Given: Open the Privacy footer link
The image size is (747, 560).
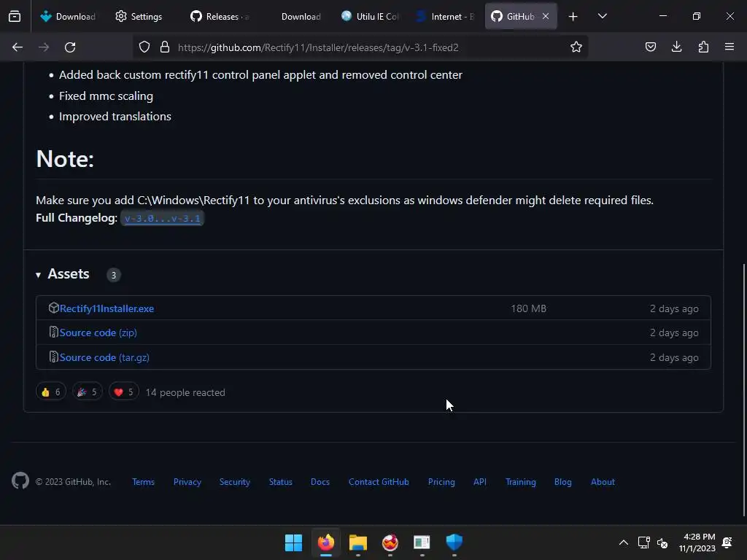Looking at the screenshot, I should coord(187,482).
